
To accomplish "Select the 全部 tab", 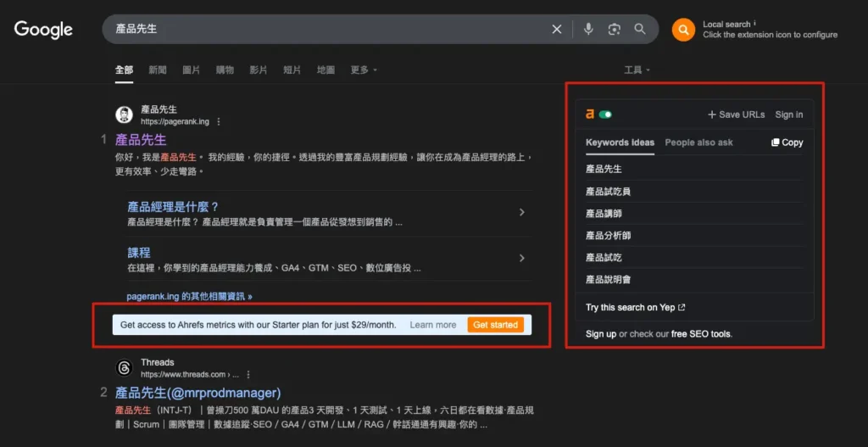I will click(124, 70).
